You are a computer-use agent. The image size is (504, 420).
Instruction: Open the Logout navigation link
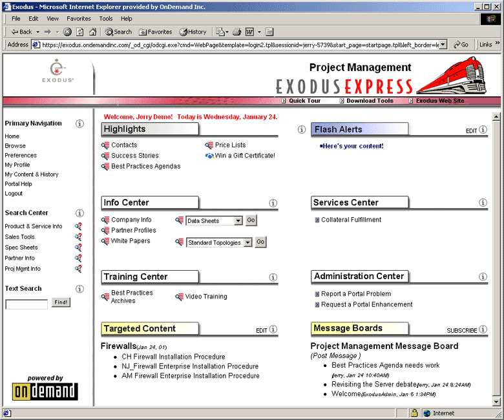click(14, 194)
